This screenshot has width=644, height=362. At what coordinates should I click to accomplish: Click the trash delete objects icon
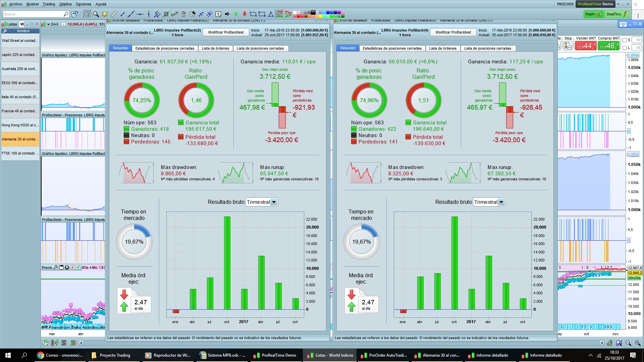coord(183,14)
